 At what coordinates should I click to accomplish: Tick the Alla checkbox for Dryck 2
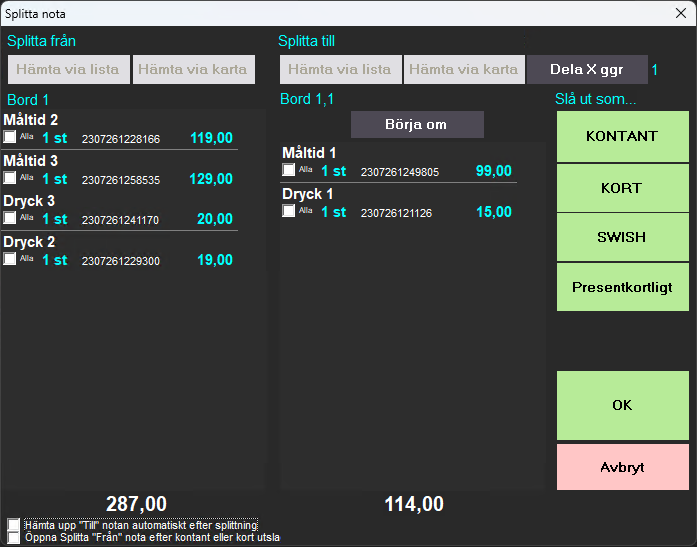point(10,259)
